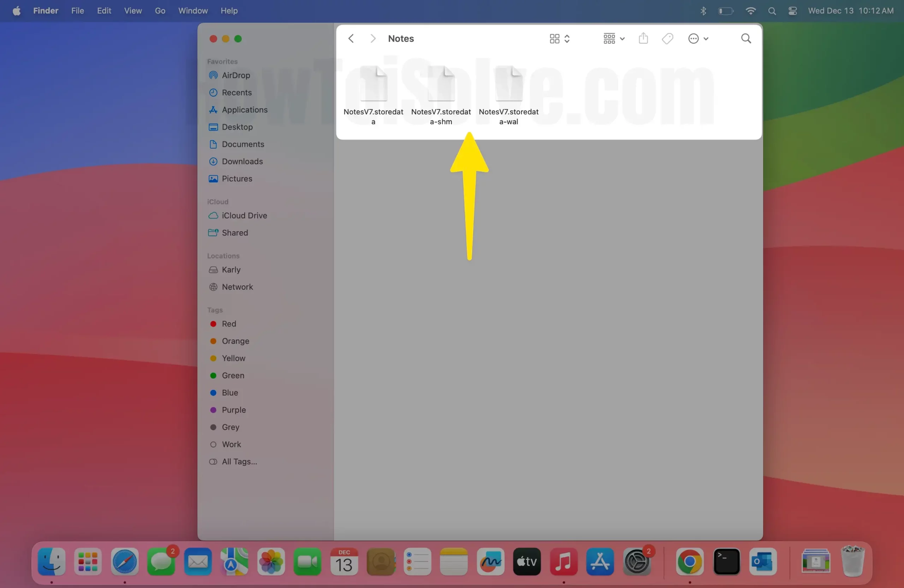Go forward with the right chevron button
Image resolution: width=904 pixels, height=588 pixels.
[373, 39]
